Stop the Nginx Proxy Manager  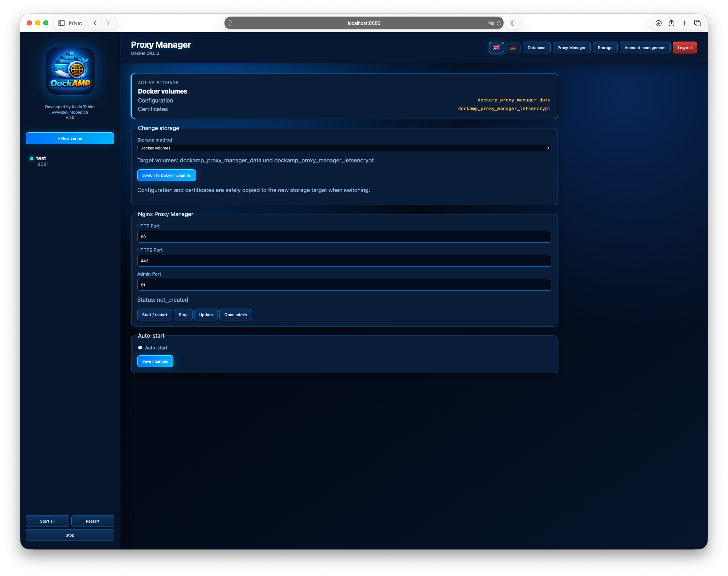pyautogui.click(x=183, y=315)
